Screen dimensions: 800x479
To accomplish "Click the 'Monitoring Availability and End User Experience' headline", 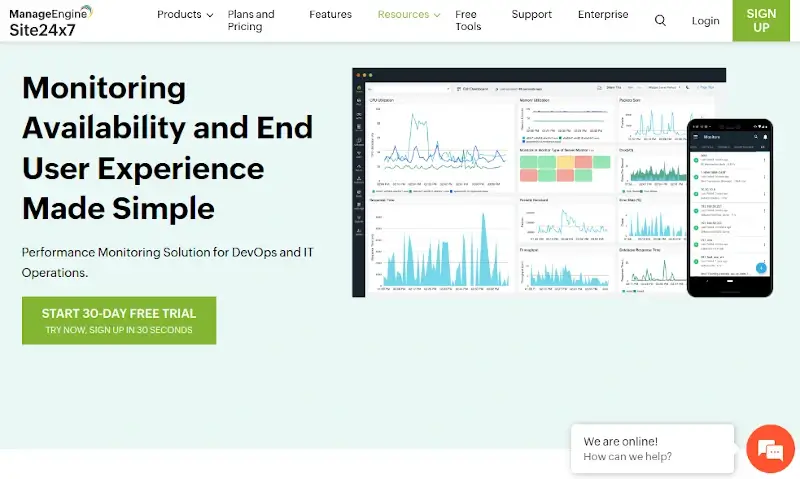I will 167,148.
